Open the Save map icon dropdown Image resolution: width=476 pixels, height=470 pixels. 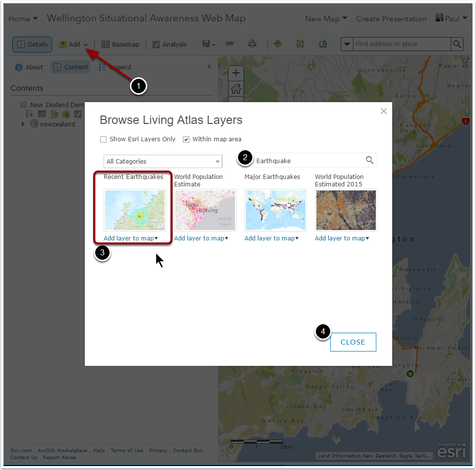point(209,44)
